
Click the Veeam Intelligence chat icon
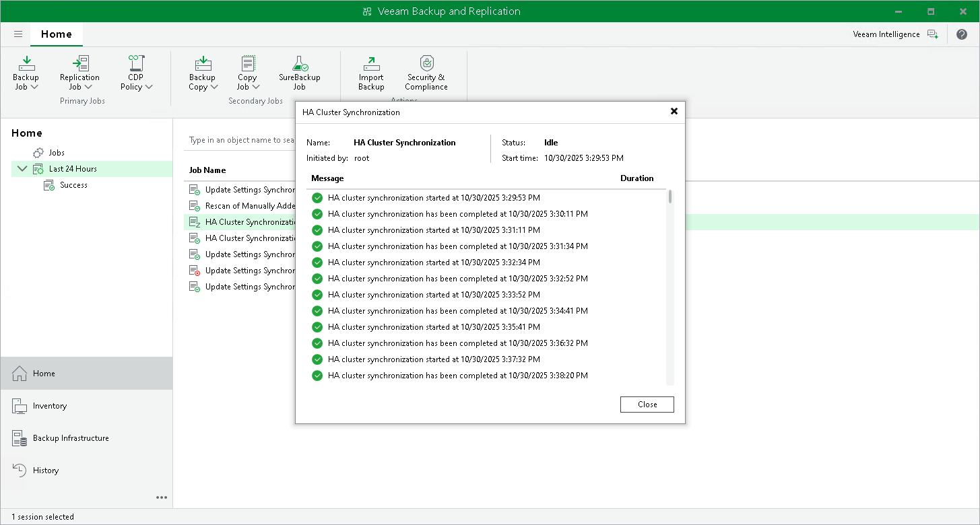click(x=933, y=34)
